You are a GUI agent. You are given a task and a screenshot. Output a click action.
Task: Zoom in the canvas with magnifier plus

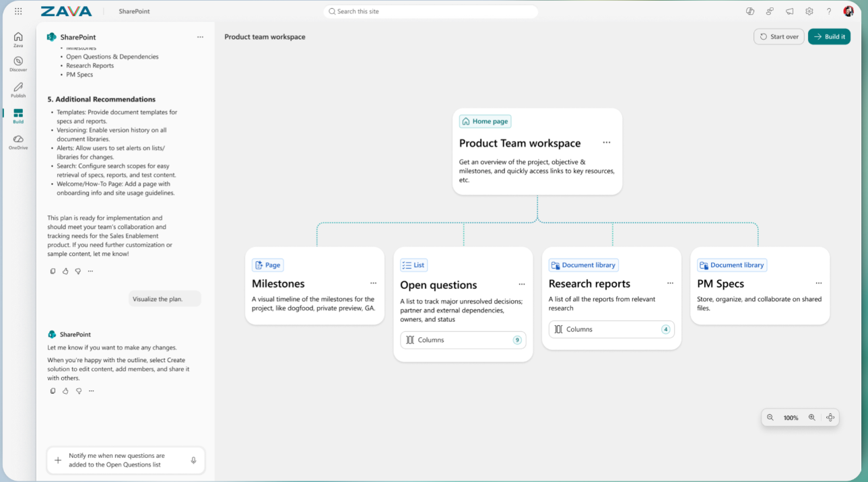[811, 417]
